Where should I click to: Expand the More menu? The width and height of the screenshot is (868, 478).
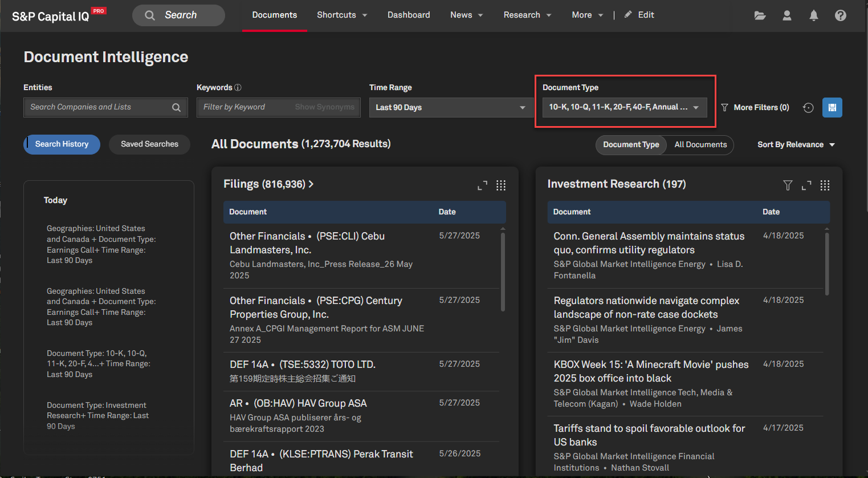(x=587, y=15)
